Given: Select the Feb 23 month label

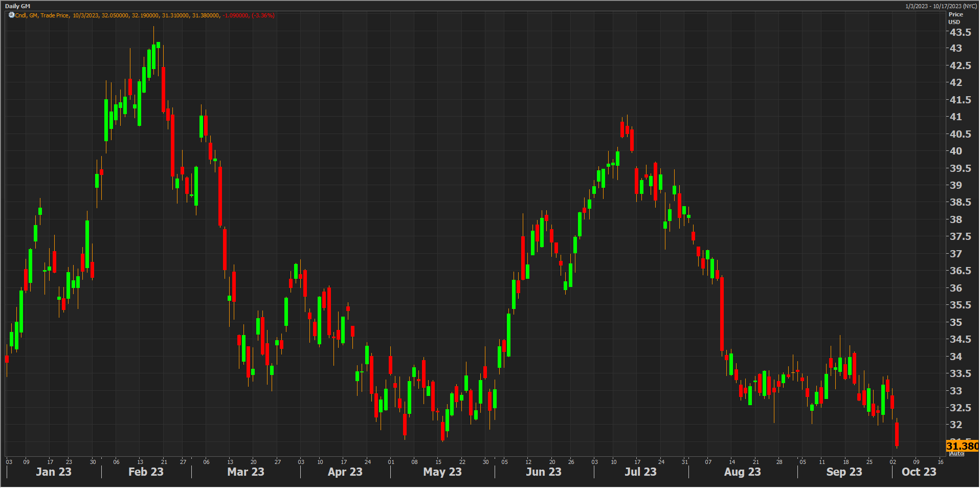Looking at the screenshot, I should [x=146, y=472].
